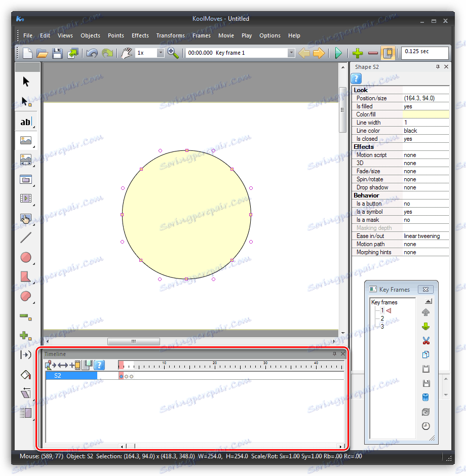Image resolution: width=466 pixels, height=476 pixels.
Task: Click the Motion script 'none' value
Action: (410, 155)
